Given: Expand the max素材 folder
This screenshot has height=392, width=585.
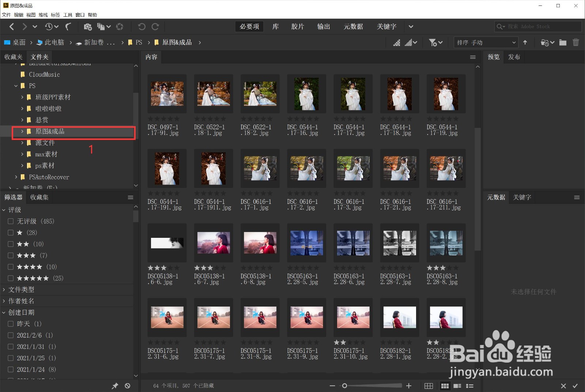Looking at the screenshot, I should (22, 154).
